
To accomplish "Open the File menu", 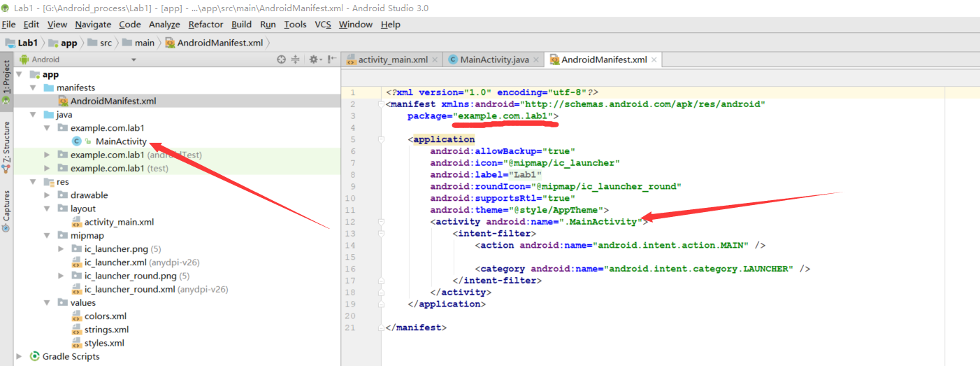I will click(9, 24).
